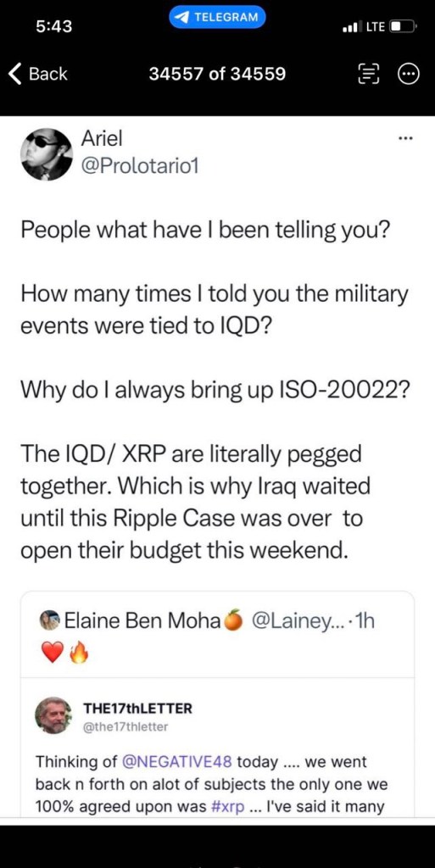Image resolution: width=435 pixels, height=868 pixels.
Task: Open the @NEGATIVE48 mention
Action: [179, 762]
